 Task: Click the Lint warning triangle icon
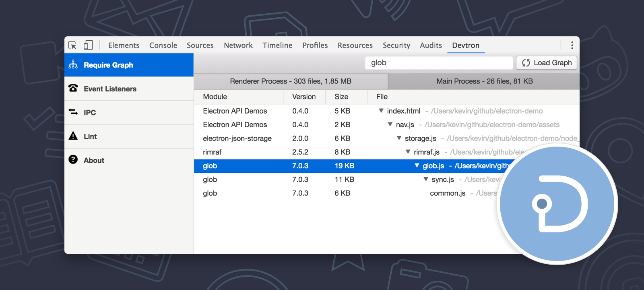(x=73, y=136)
